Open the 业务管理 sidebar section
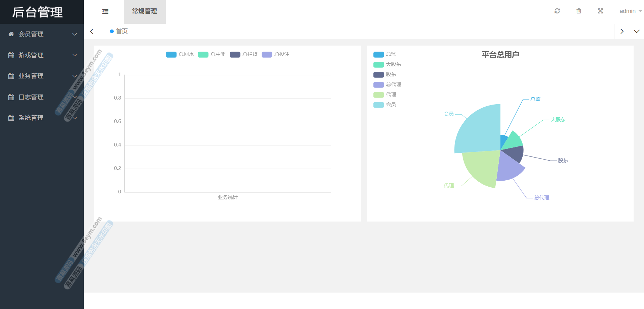The image size is (644, 309). tap(31, 76)
